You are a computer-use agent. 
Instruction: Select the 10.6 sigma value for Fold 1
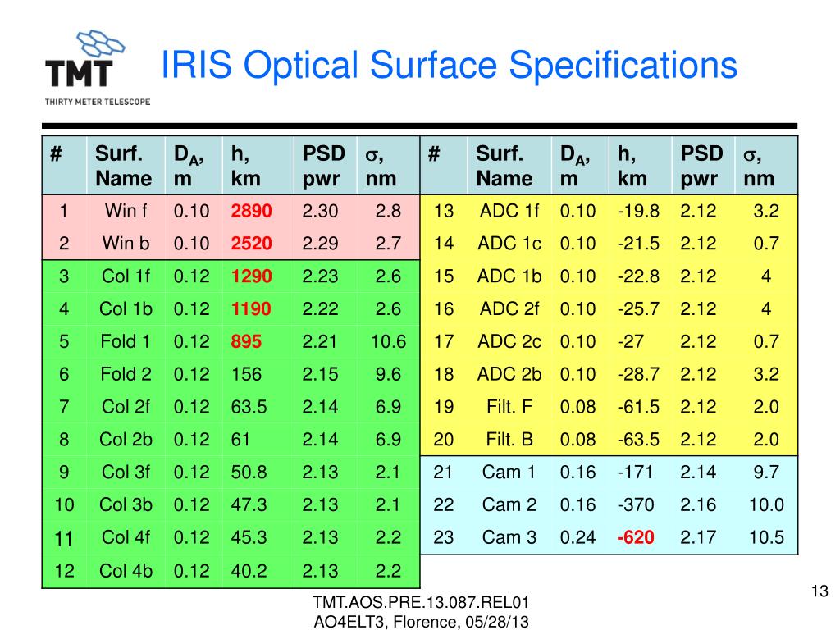(x=388, y=341)
